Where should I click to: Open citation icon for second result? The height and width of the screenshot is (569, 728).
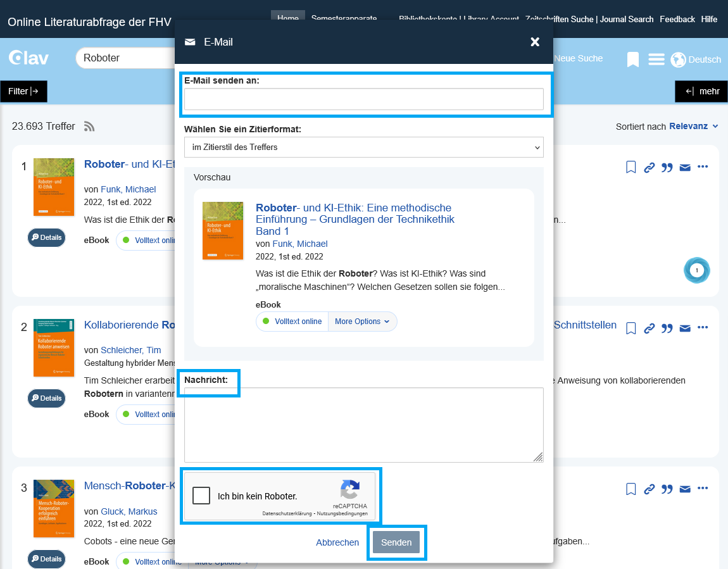tap(667, 328)
